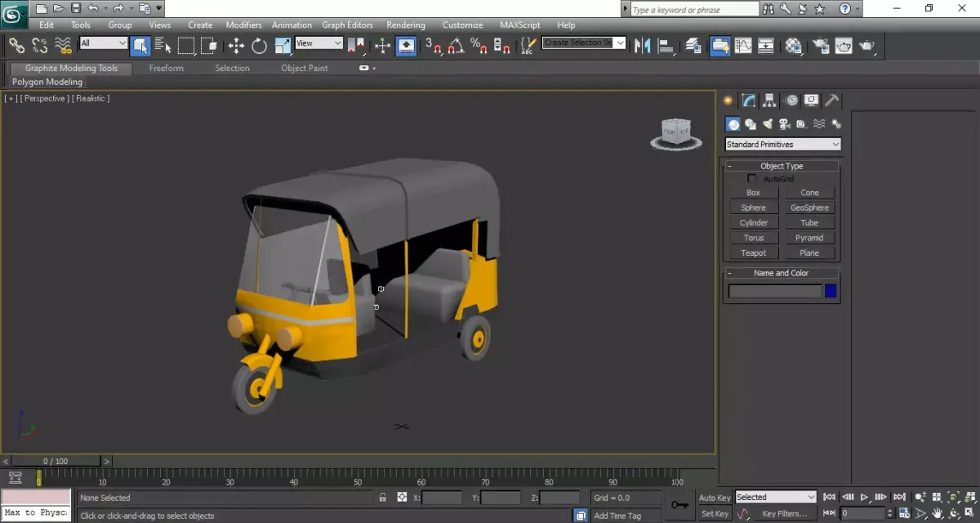Activate the Select and Scale tool
The image size is (980, 523).
[x=283, y=45]
